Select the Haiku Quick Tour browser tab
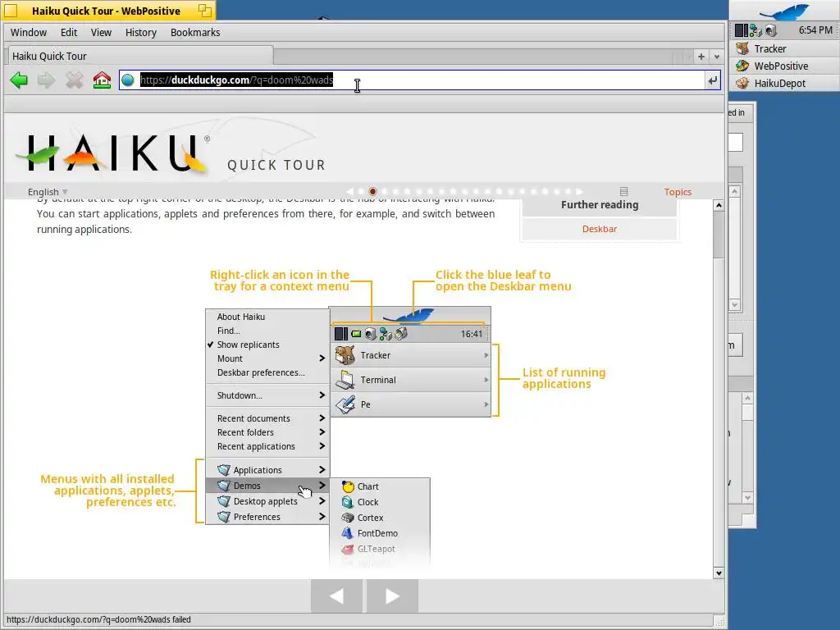 (140, 56)
